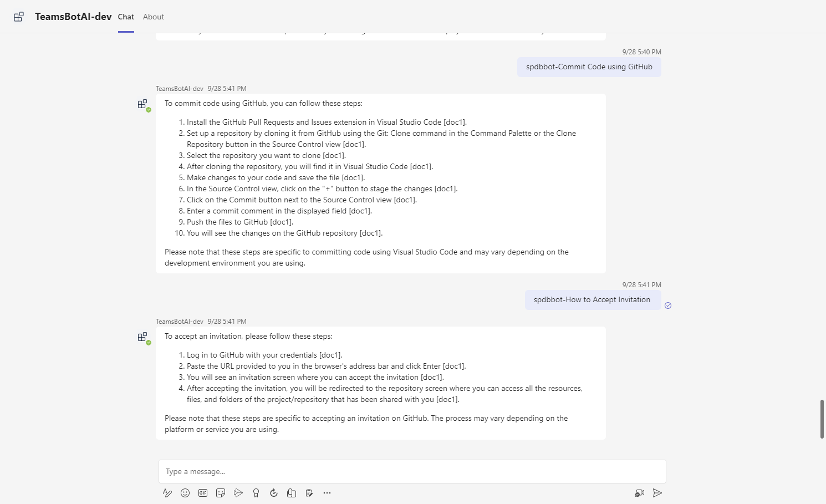Click step 'You will see the changes on the GitHub repository'

click(x=284, y=233)
